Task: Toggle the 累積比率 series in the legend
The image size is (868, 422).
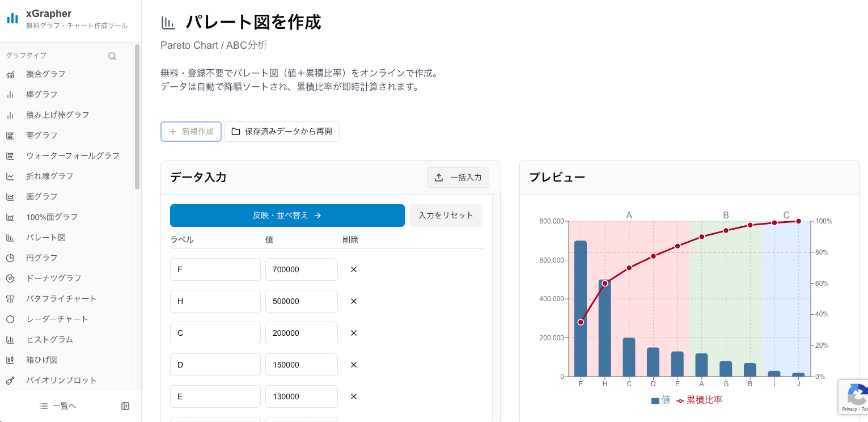Action: tap(699, 400)
